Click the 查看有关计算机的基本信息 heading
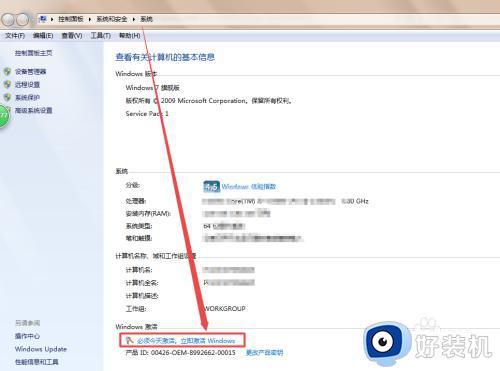Image resolution: width=500 pixels, height=371 pixels. coord(165,57)
